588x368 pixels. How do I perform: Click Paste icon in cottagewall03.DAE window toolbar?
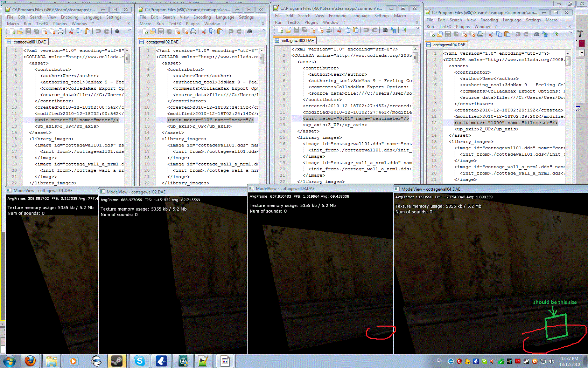point(356,30)
